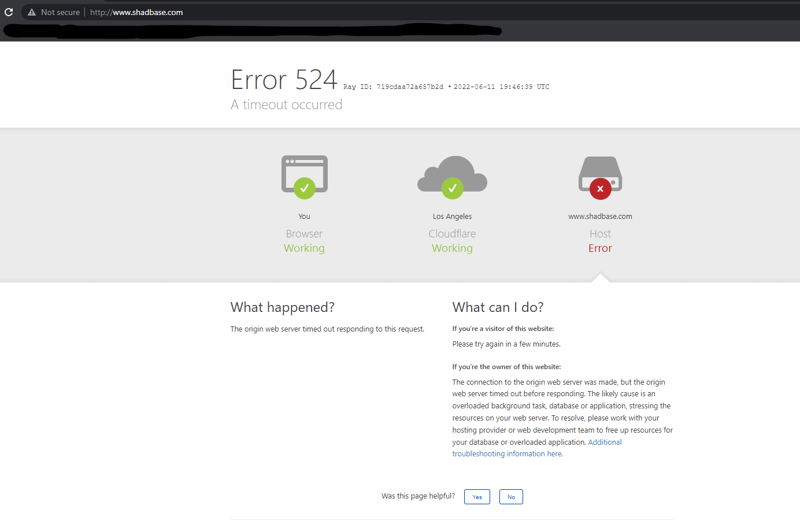The height and width of the screenshot is (532, 800).
Task: Select the red 'Error' host status text
Action: coord(600,248)
